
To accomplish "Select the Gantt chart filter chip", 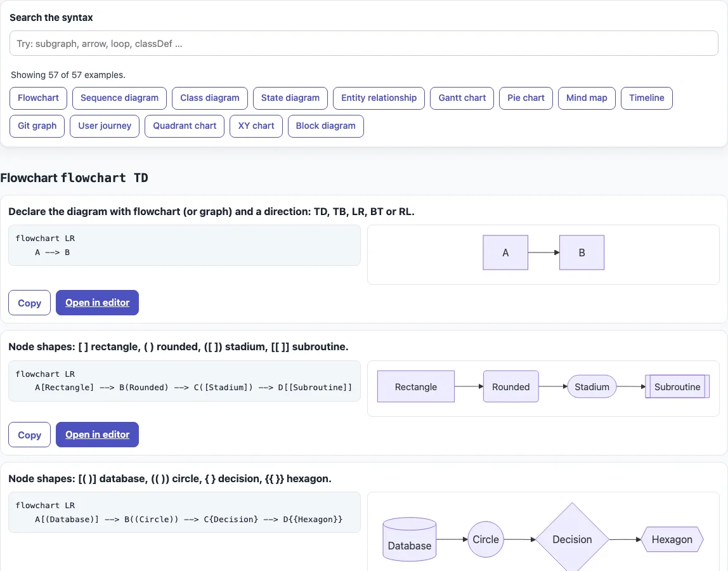I will tap(462, 98).
